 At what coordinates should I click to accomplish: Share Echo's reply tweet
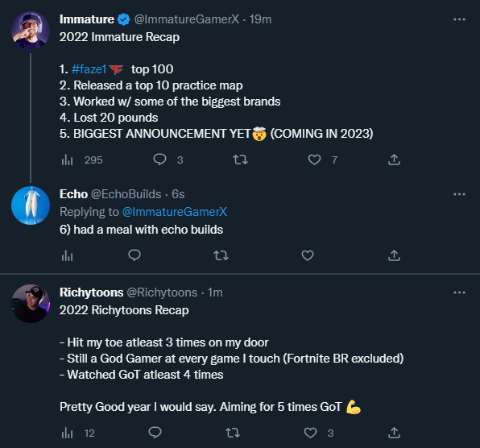pos(394,255)
